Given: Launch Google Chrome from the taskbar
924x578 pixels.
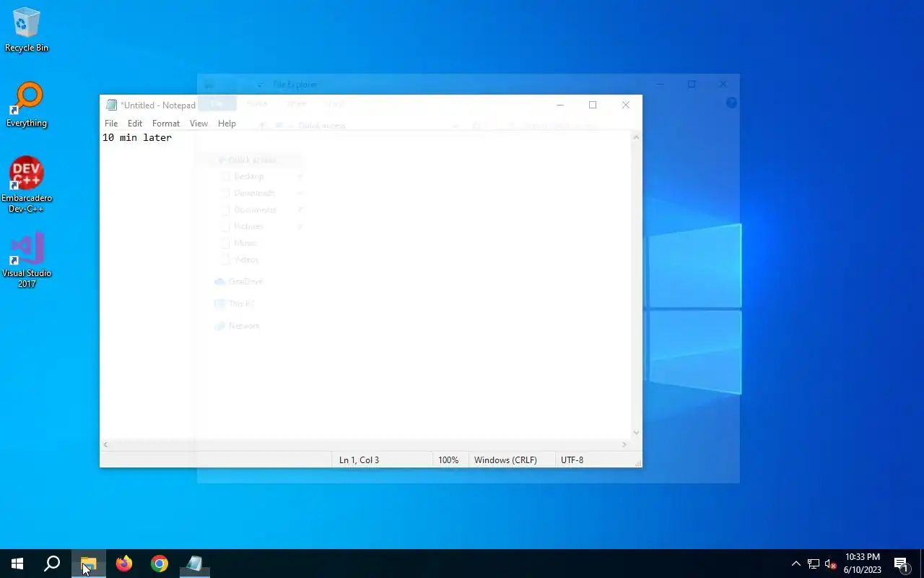Looking at the screenshot, I should pos(160,564).
